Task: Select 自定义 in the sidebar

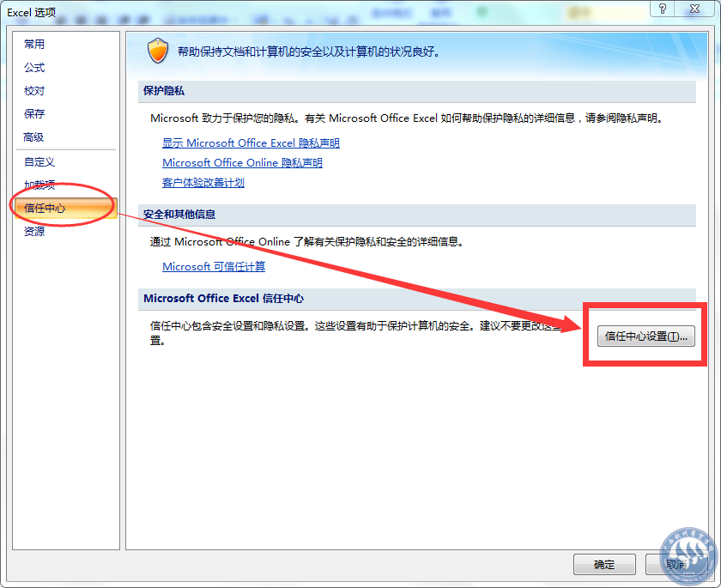Action: (39, 162)
